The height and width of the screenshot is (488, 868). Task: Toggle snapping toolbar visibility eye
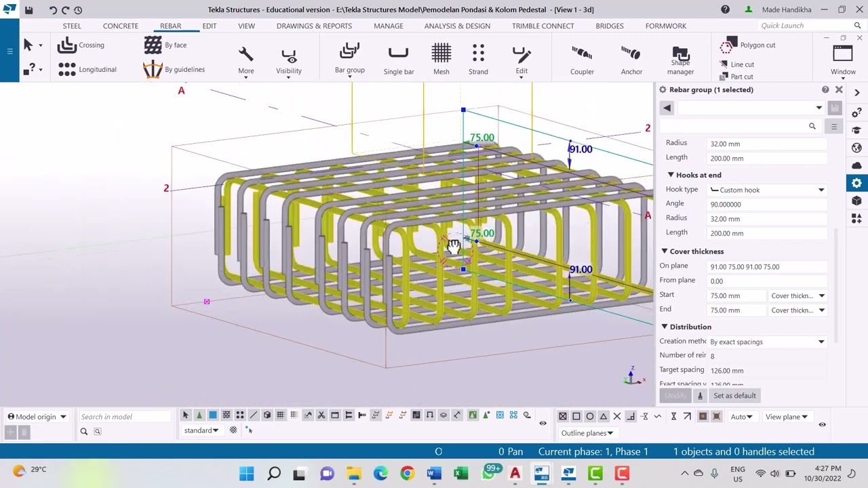point(822,425)
